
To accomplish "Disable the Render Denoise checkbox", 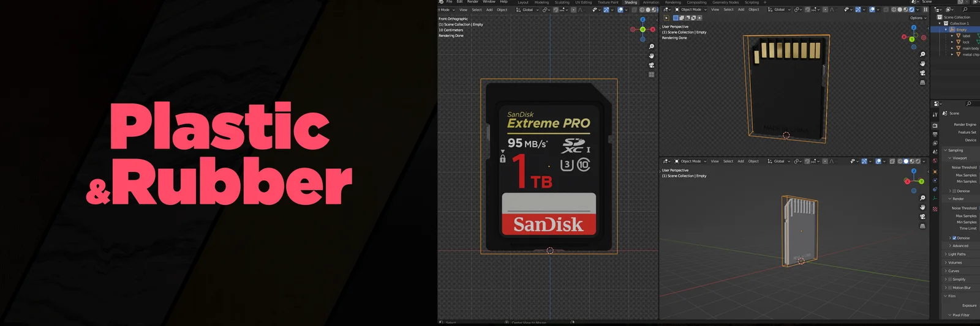I will (954, 238).
